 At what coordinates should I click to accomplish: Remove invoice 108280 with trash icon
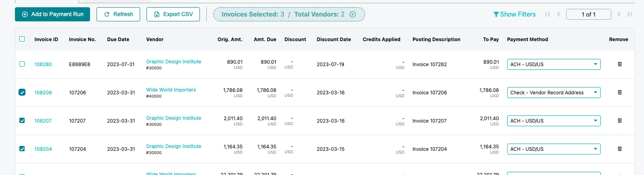pos(620,64)
